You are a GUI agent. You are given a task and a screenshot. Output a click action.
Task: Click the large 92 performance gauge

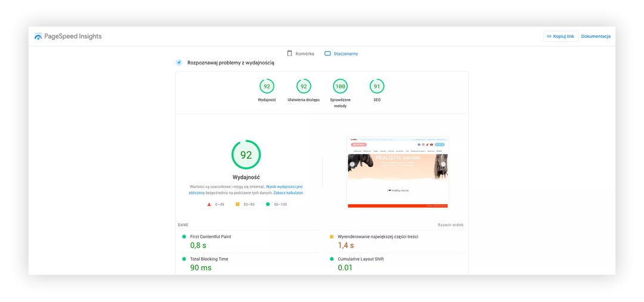[x=246, y=155]
